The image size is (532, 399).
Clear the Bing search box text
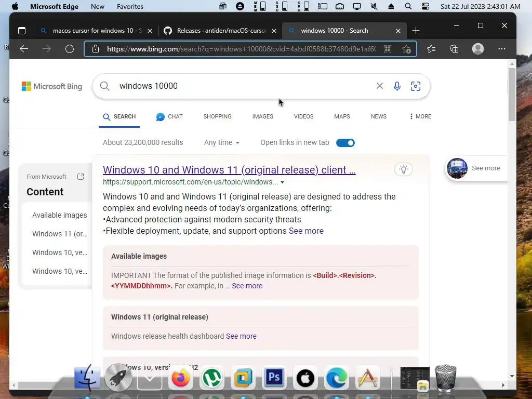(x=380, y=86)
